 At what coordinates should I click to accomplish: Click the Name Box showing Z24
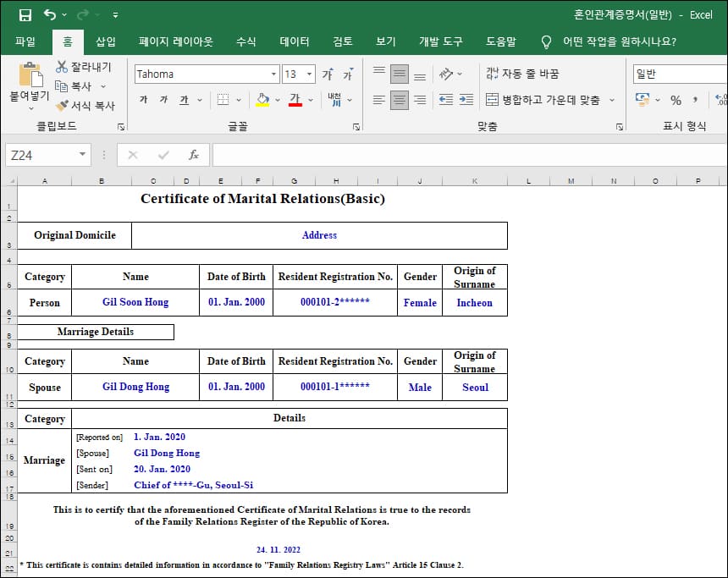[41, 155]
